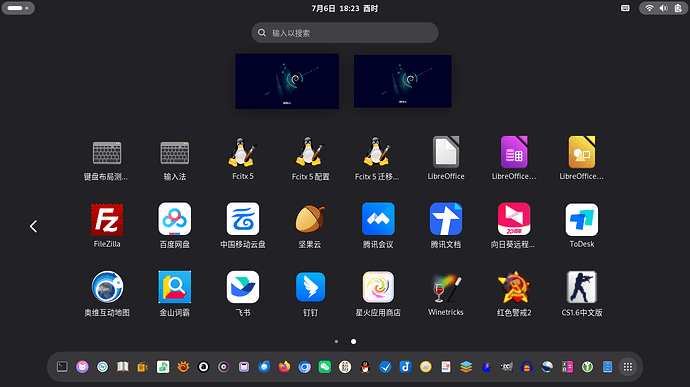Click the Show Applications grid button
This screenshot has width=690, height=387.
point(628,367)
